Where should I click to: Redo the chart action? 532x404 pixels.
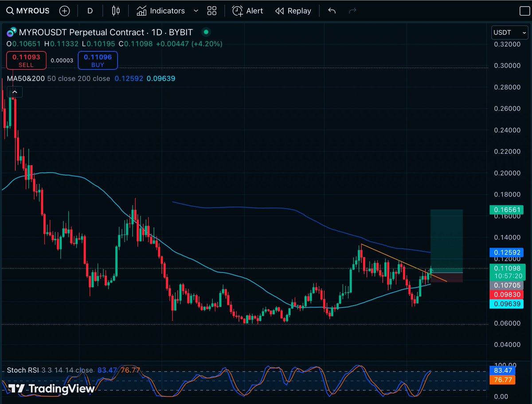353,11
